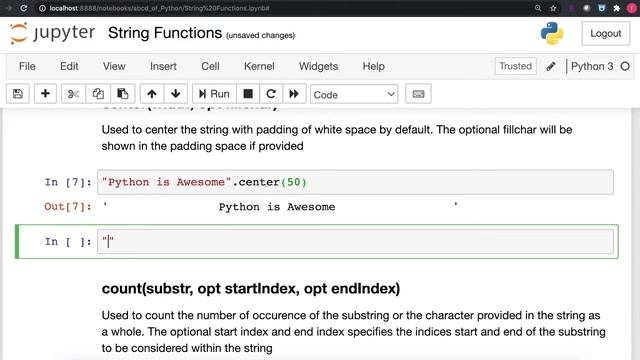640x360 pixels.
Task: Open the browser extensions puzzle icon
Action: 616,8
